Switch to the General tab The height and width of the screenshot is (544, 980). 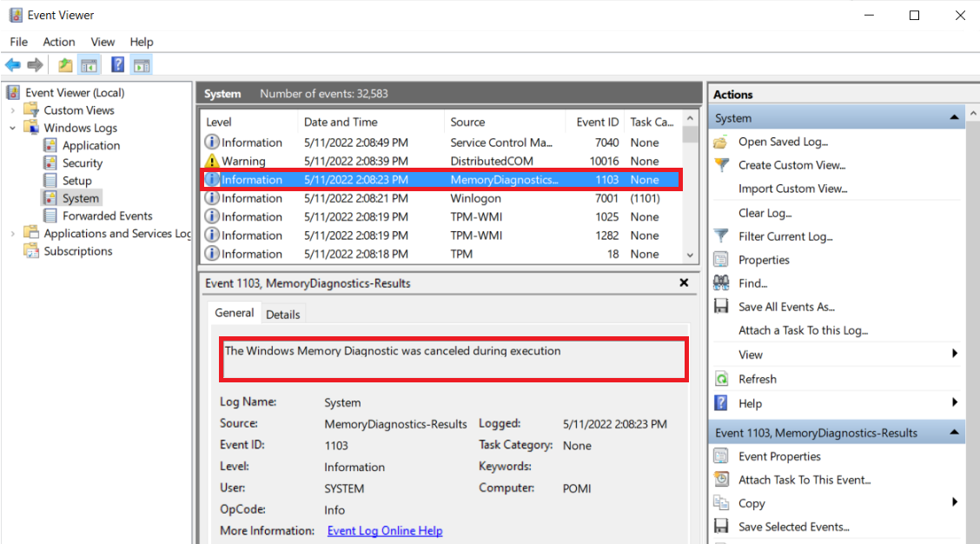tap(235, 313)
